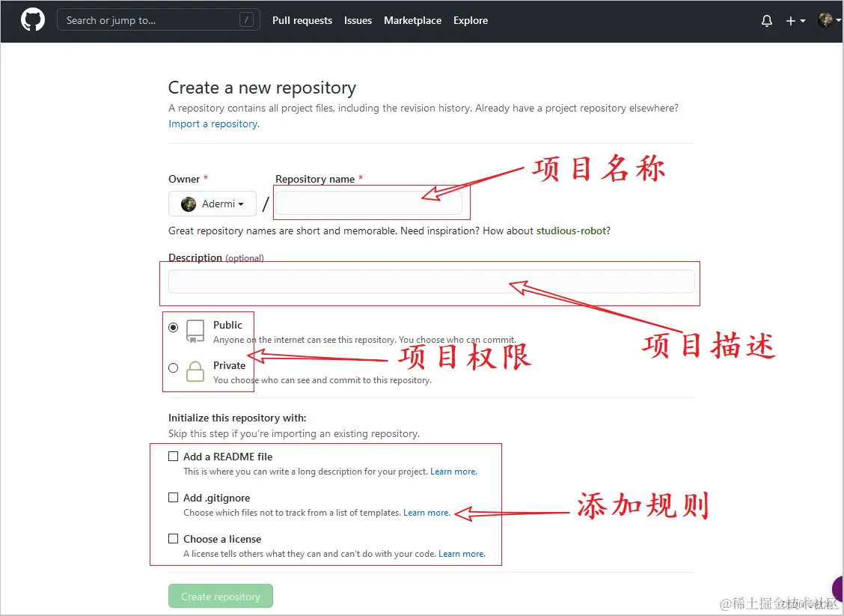Screen dimensions: 844x616
Task: Open the plus create-new menu
Action: coord(795,20)
